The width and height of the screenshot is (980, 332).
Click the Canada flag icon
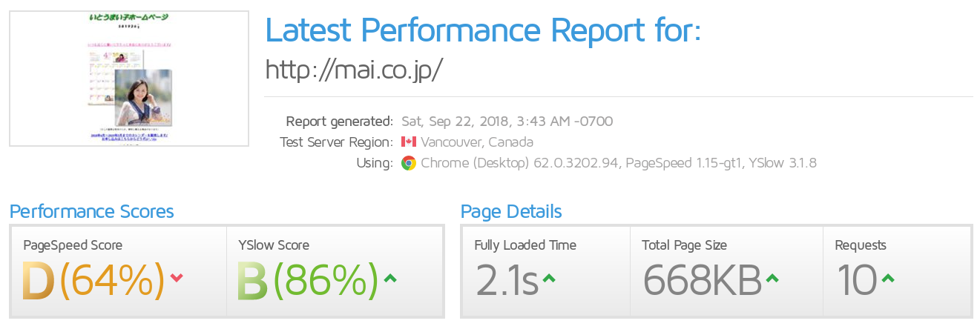(x=408, y=142)
